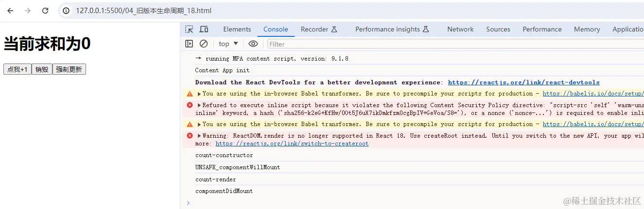Clear the console with the ban icon

point(204,44)
